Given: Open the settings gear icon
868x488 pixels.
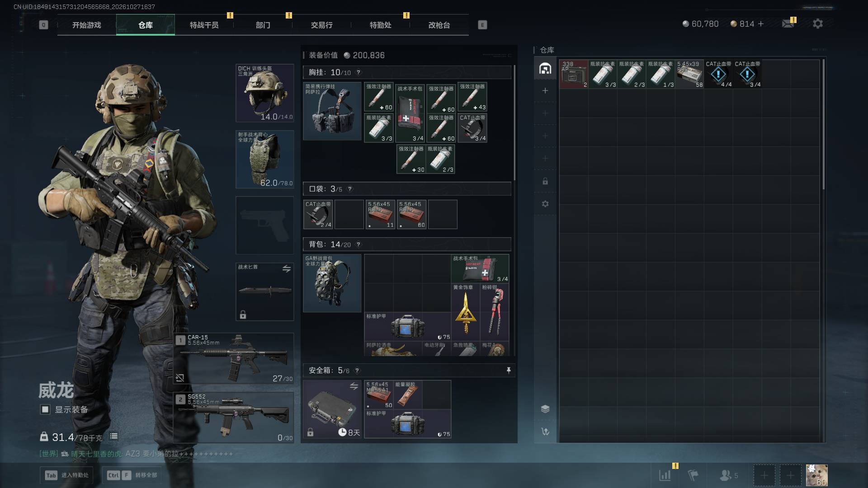Looking at the screenshot, I should (817, 23).
